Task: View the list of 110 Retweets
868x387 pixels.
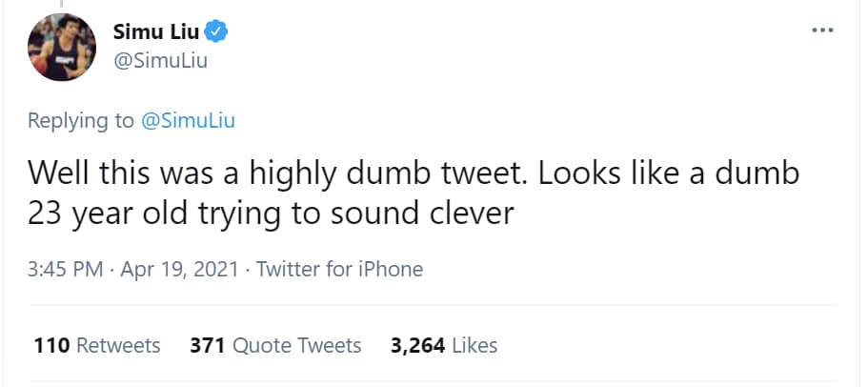Action: pos(97,345)
